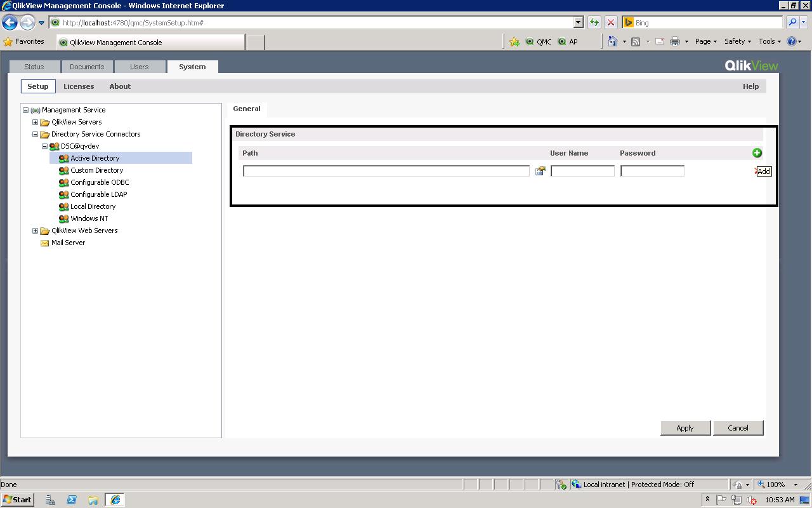Click the green add row icon
The image size is (812, 508).
[757, 153]
